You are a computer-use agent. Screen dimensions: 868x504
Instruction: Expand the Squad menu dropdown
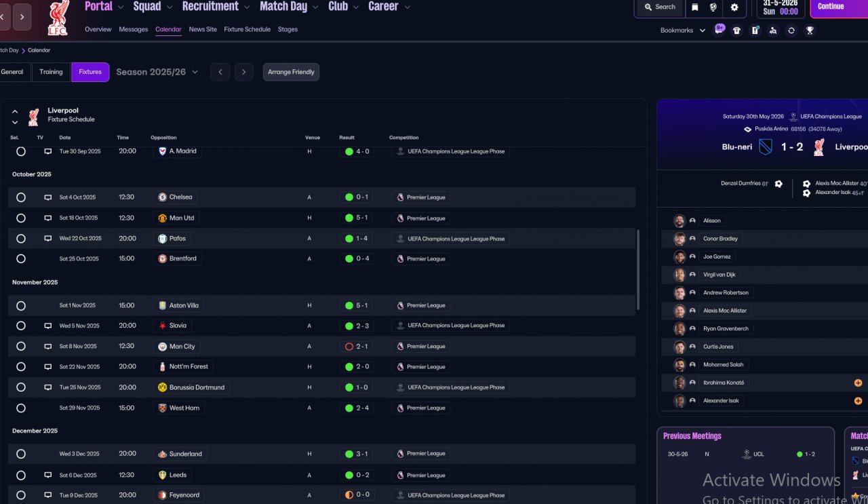click(169, 7)
